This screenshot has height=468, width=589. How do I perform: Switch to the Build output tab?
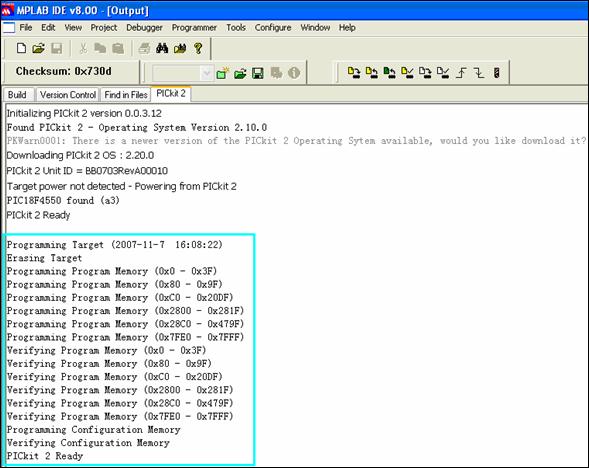coord(17,95)
